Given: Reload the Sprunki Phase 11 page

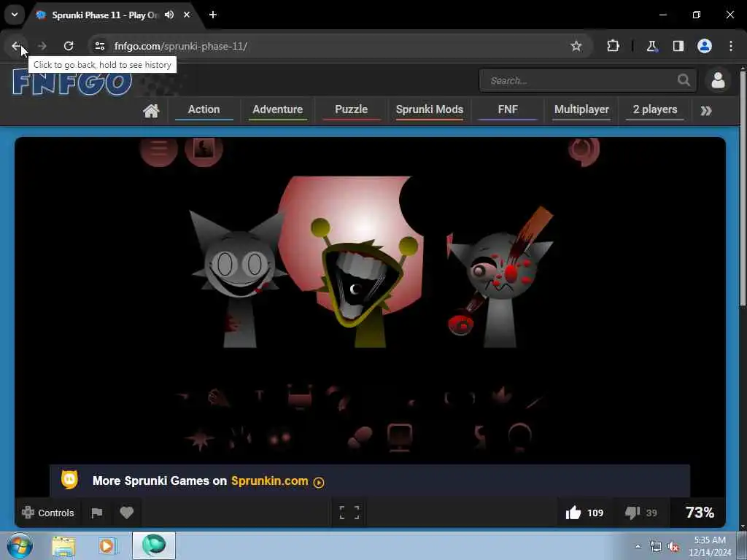Looking at the screenshot, I should click(x=69, y=46).
